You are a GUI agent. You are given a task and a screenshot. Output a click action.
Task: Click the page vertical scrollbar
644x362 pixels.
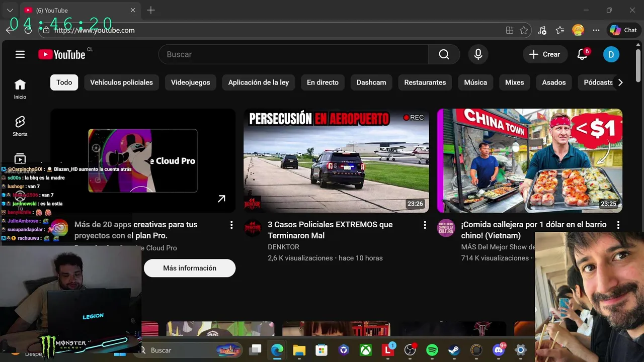(638, 64)
